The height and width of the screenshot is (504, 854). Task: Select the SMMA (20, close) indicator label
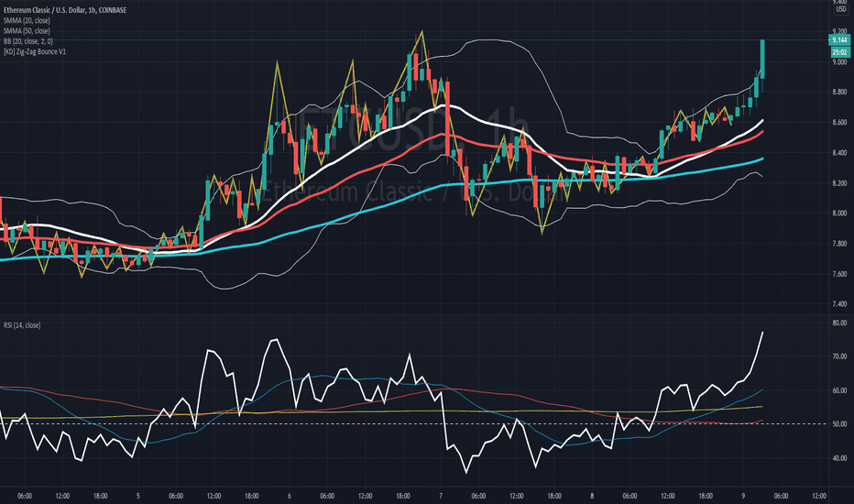(x=27, y=20)
